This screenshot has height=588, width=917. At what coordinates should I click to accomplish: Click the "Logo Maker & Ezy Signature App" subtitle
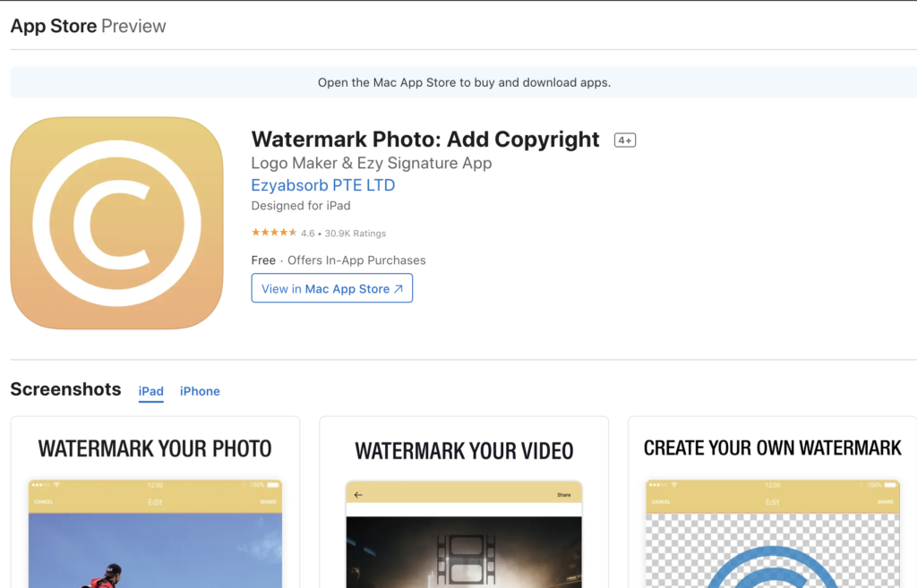pyautogui.click(x=372, y=163)
